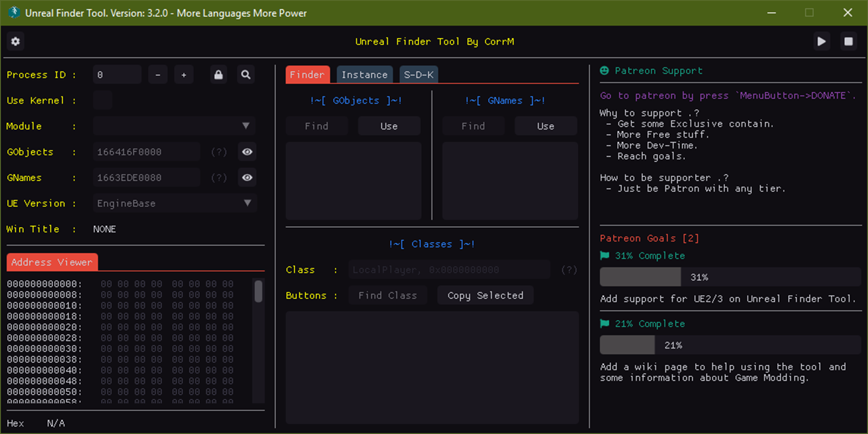868x434 pixels.
Task: Click the 31% Patreon goal progress bar
Action: [x=730, y=277]
